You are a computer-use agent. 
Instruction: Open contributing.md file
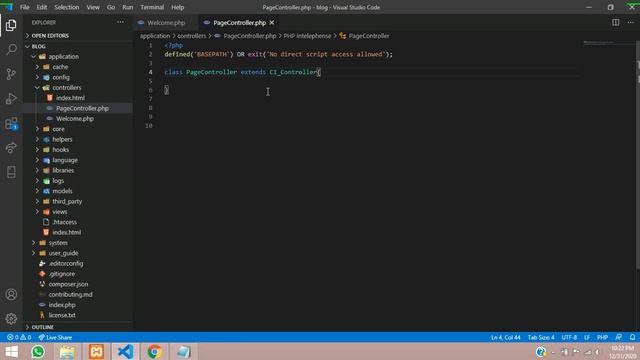click(70, 295)
